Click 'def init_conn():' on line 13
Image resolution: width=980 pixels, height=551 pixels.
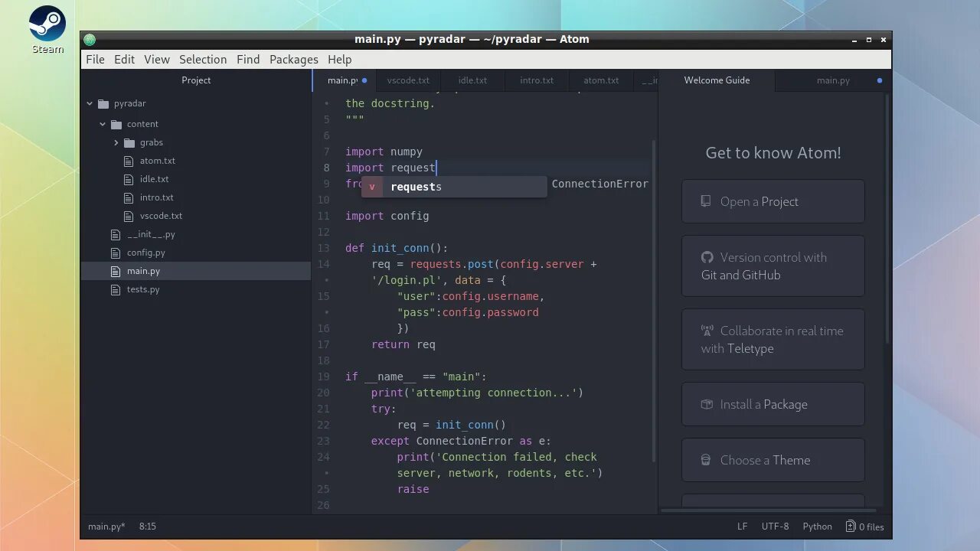coord(397,248)
